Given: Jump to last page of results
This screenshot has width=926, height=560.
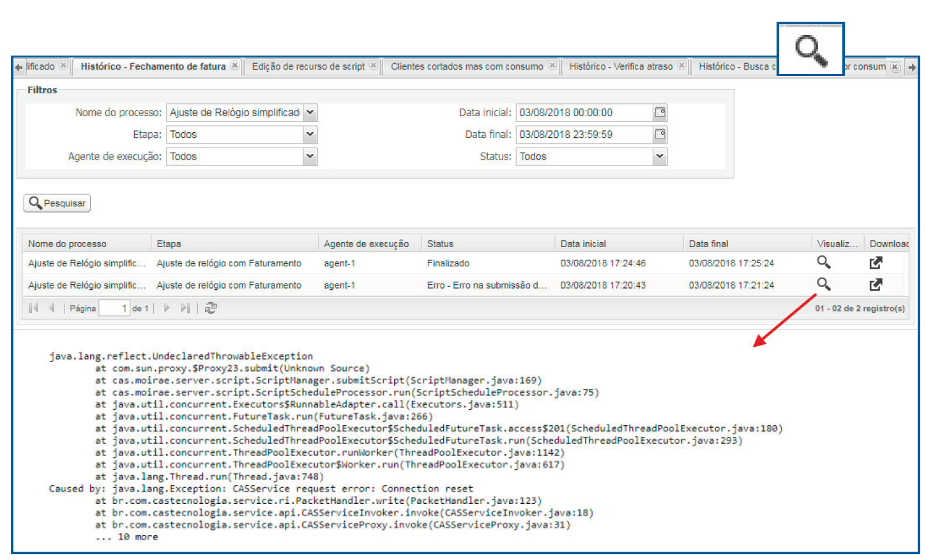Looking at the screenshot, I should (185, 308).
